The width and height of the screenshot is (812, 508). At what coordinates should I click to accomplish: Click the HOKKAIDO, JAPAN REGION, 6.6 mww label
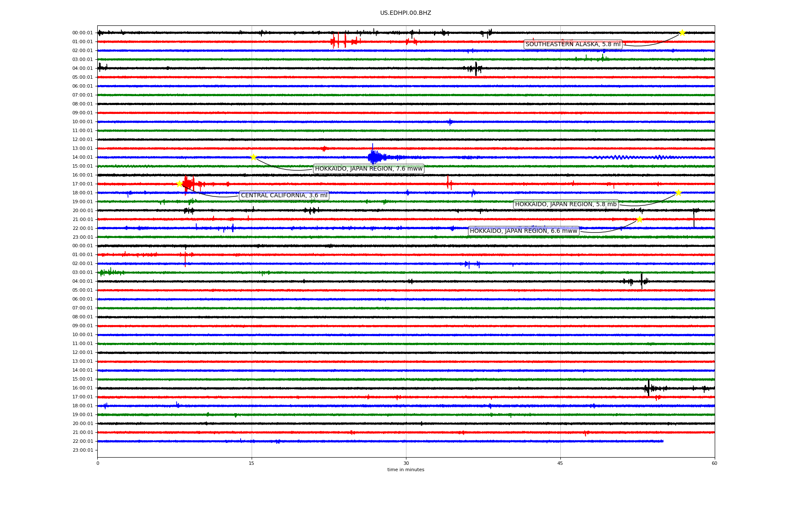pos(523,231)
